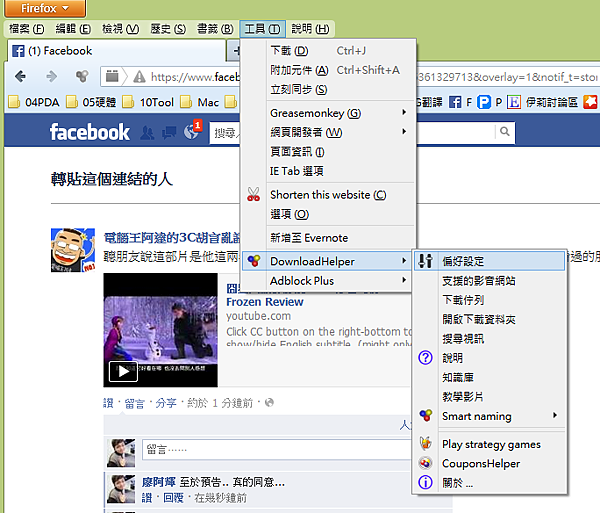The width and height of the screenshot is (600, 513).
Task: Open the Mac bookmark folder
Action: (x=199, y=102)
